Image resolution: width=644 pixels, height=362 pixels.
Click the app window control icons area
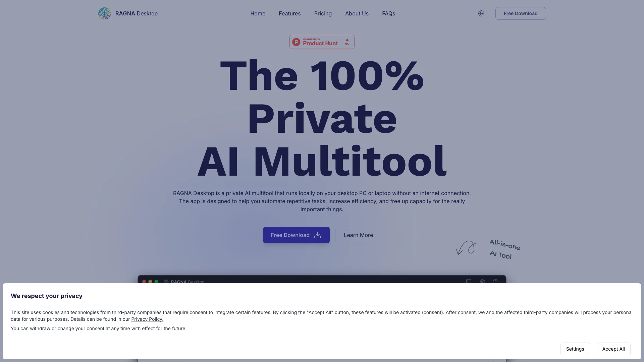pos(150,282)
